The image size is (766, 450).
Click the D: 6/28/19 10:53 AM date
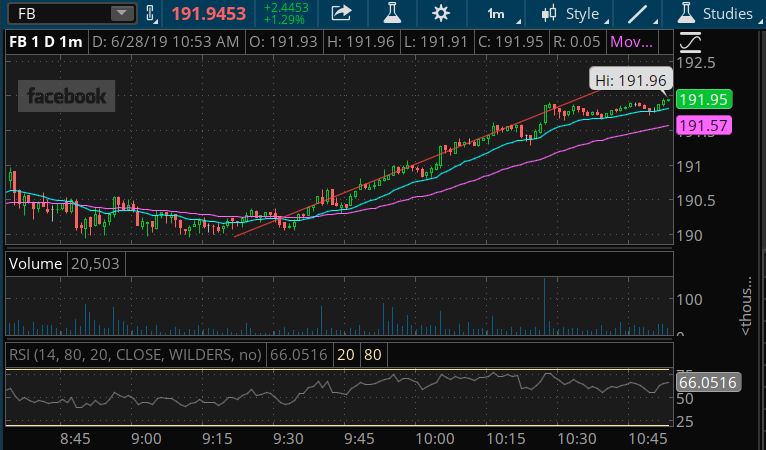point(165,42)
